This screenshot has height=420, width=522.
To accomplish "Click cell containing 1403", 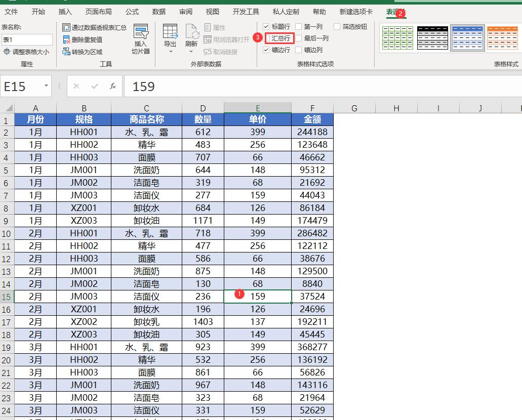I will (x=203, y=322).
